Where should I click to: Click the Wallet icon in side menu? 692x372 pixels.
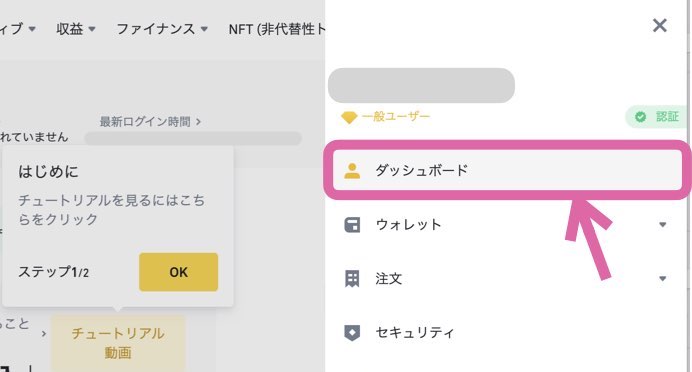point(352,225)
